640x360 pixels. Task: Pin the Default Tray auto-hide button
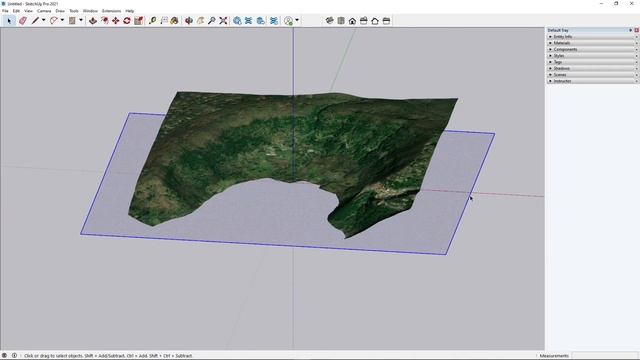tap(631, 30)
